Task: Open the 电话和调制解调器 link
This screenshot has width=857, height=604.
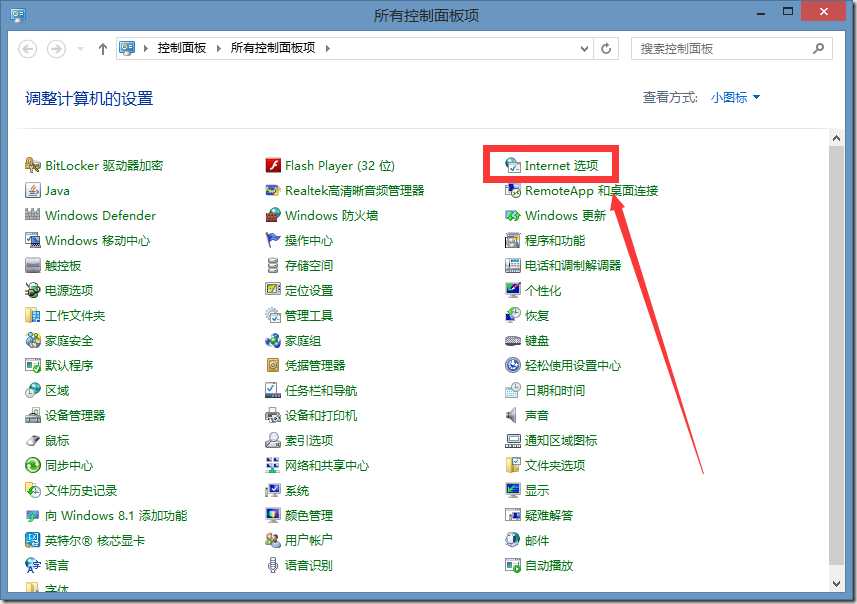Action: pyautogui.click(x=573, y=265)
